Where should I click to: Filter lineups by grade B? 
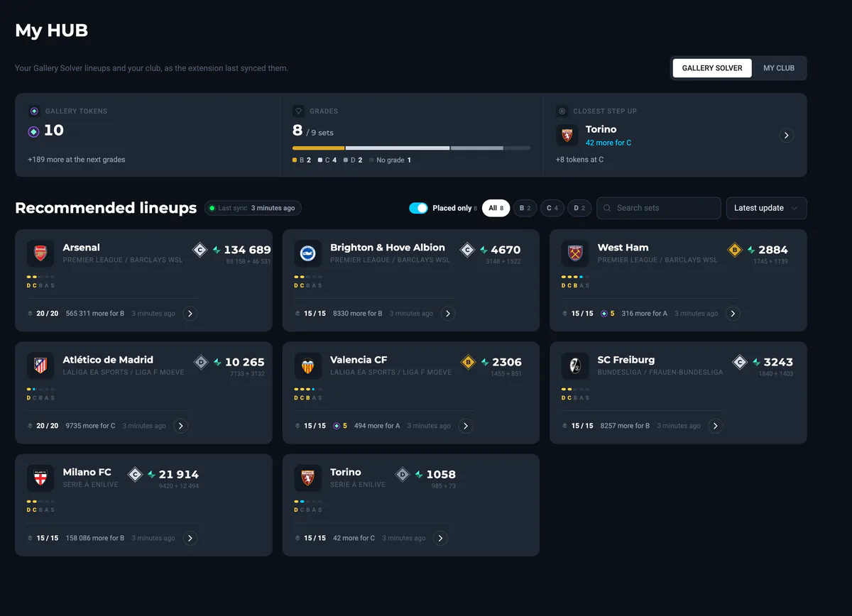coord(525,208)
